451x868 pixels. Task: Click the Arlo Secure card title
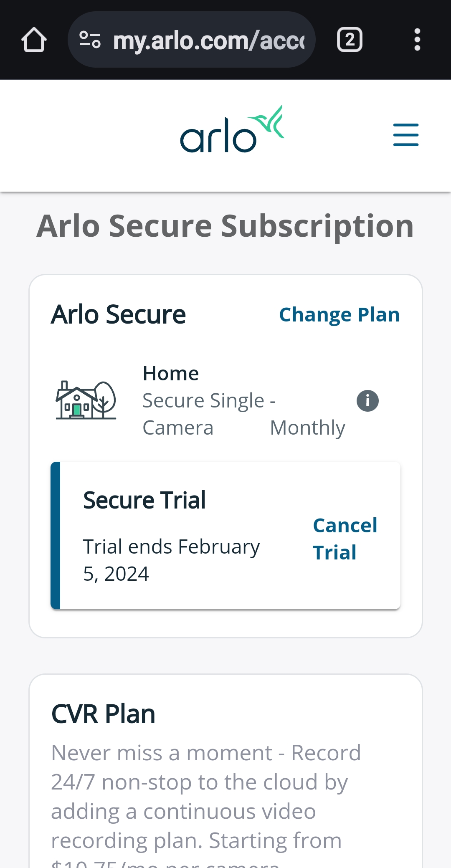(x=119, y=314)
